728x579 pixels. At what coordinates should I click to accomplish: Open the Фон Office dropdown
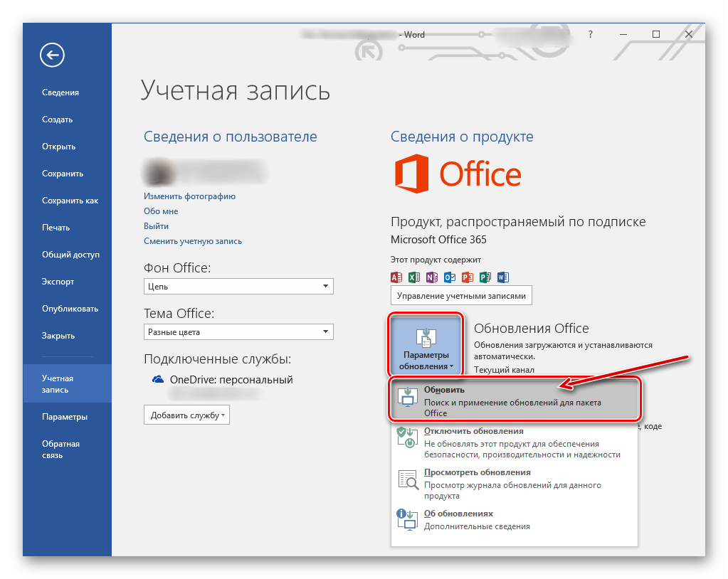pyautogui.click(x=238, y=287)
